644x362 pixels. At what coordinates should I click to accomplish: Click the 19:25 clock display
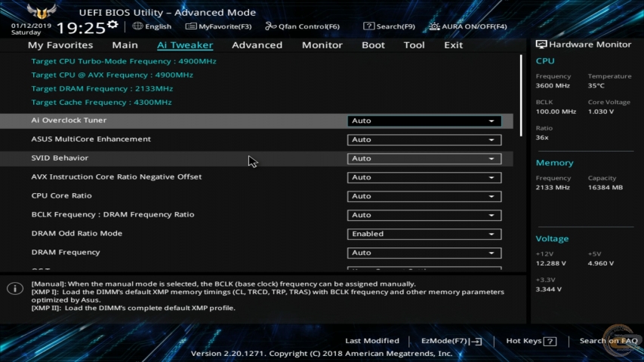(x=81, y=28)
